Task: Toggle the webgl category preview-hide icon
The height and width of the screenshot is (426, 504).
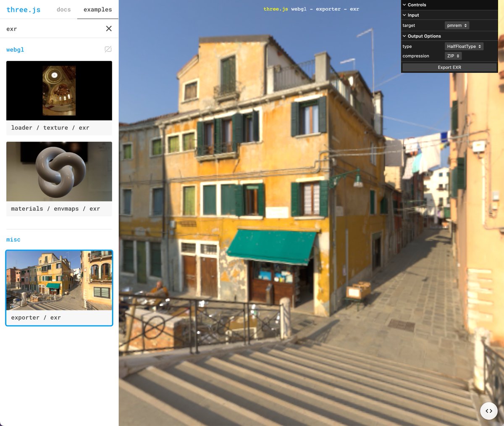Action: coord(108,49)
